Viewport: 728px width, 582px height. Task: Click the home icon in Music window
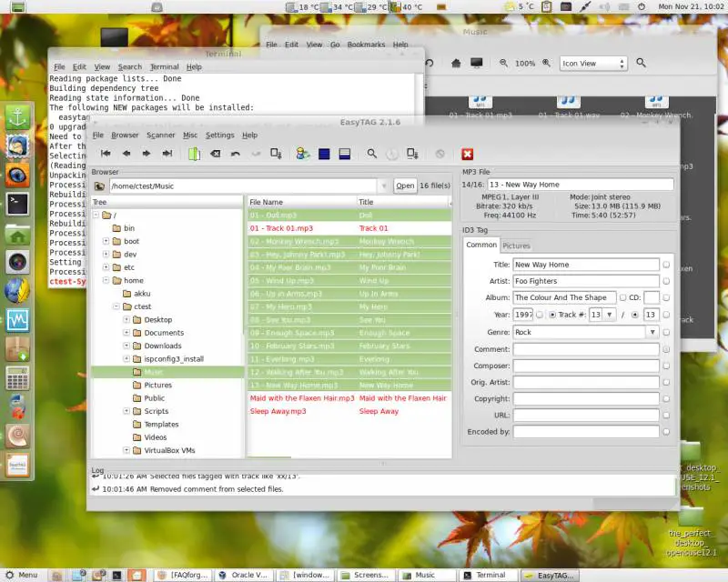(456, 63)
